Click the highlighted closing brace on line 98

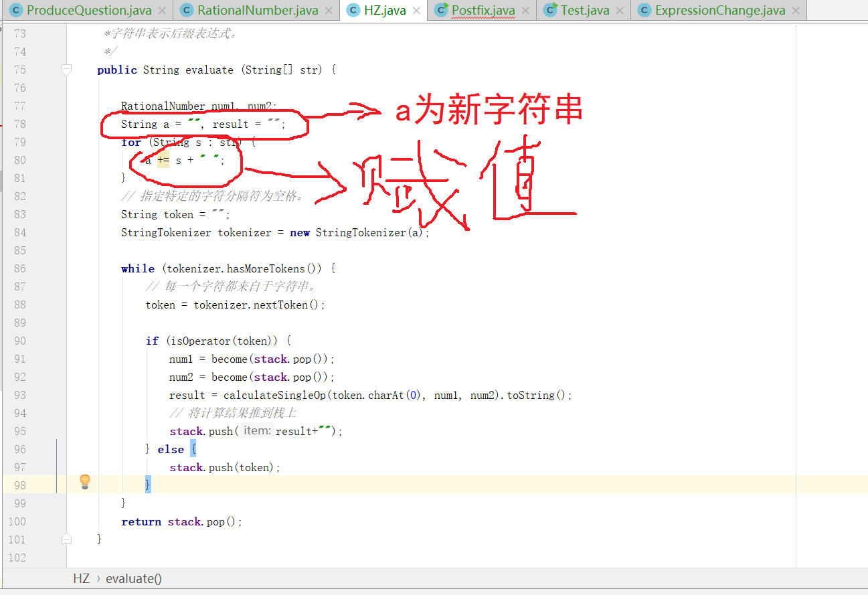click(x=148, y=485)
